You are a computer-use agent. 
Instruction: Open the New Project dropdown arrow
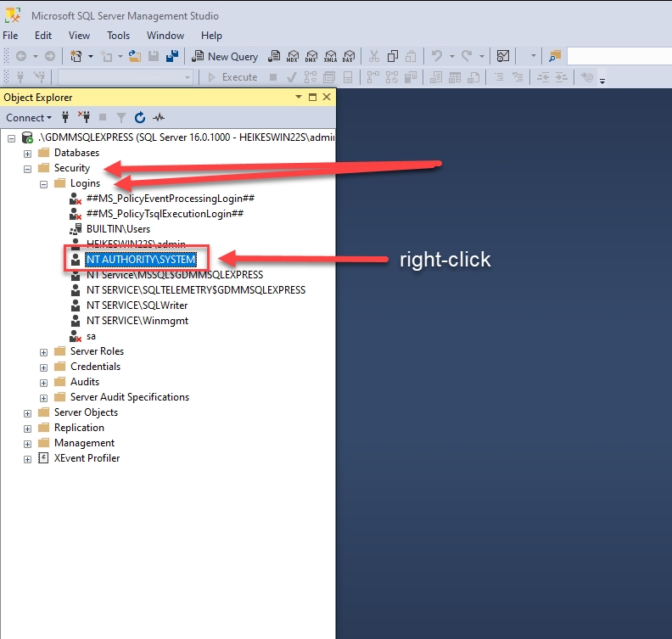pyautogui.click(x=91, y=56)
